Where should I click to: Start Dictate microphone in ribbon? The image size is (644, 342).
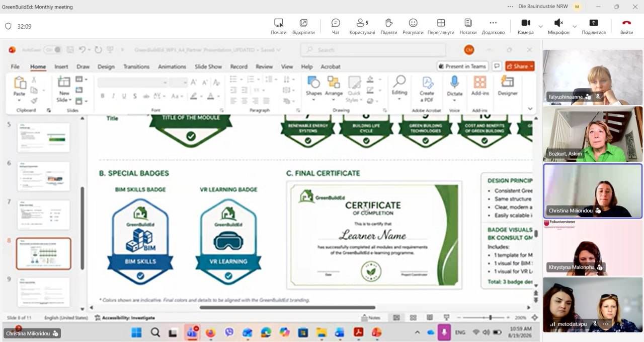(454, 83)
